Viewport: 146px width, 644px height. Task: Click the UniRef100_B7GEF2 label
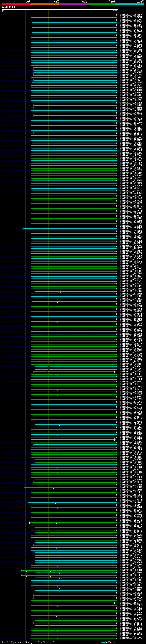tap(131, 228)
